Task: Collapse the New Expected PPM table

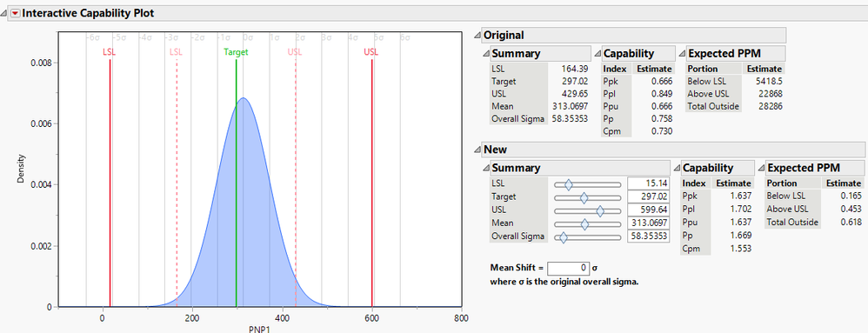Action: [762, 168]
